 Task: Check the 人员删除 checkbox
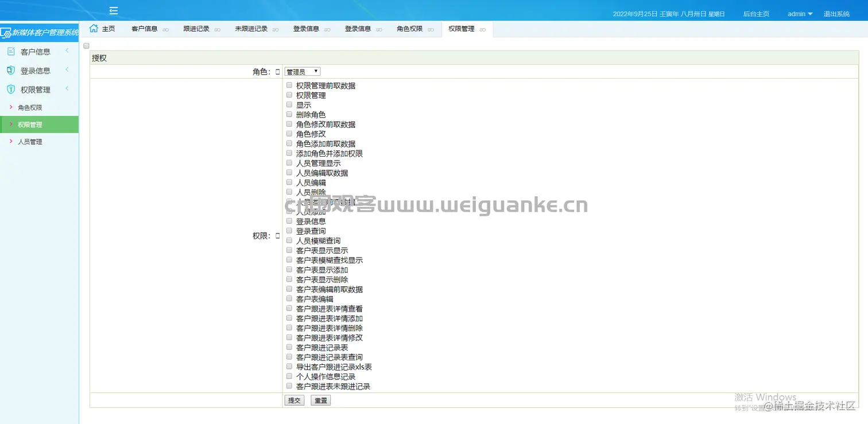pyautogui.click(x=289, y=192)
